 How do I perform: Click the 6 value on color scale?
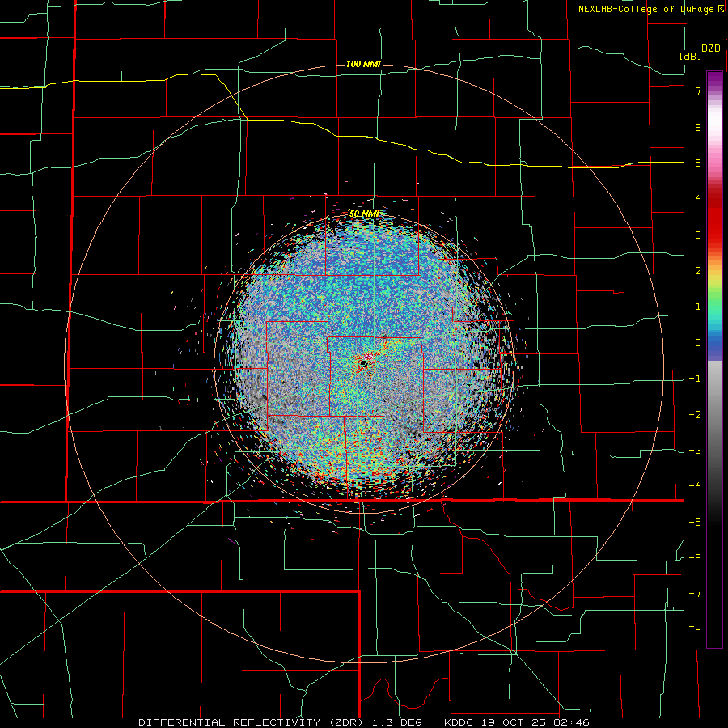click(x=698, y=127)
